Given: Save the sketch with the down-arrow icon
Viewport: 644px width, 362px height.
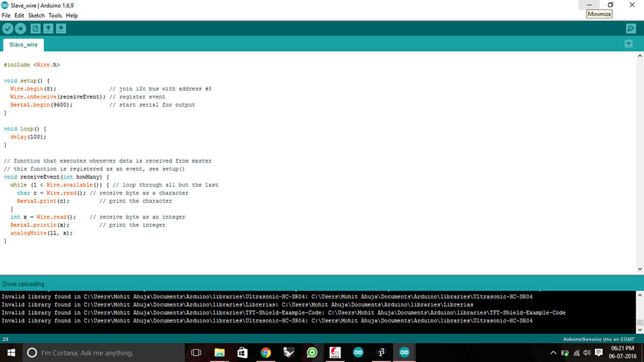Looking at the screenshot, I should 61,28.
